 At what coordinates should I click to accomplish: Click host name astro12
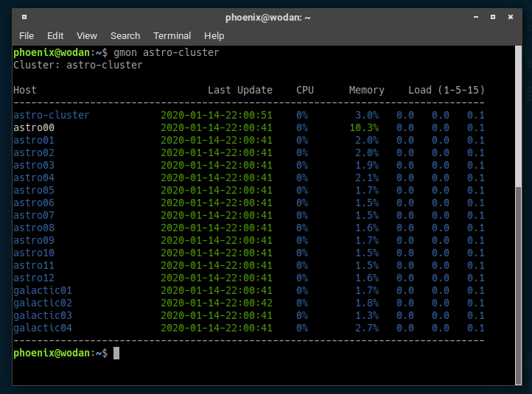coord(34,278)
